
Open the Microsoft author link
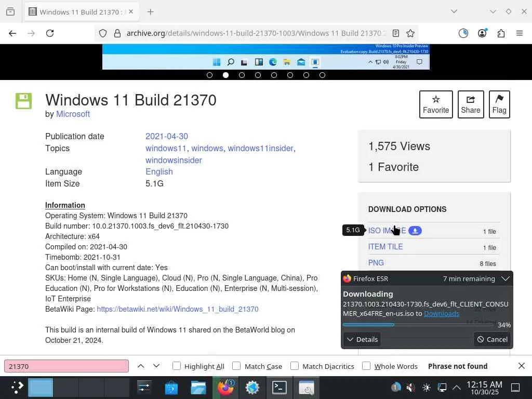click(73, 114)
